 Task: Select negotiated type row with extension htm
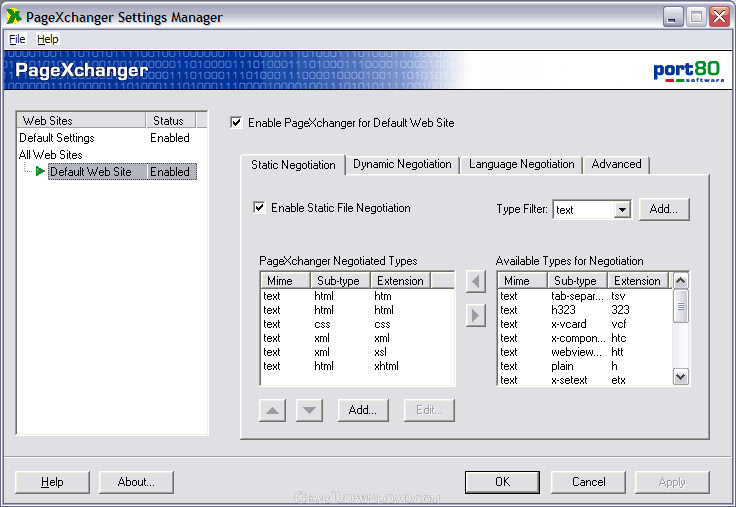[357, 296]
